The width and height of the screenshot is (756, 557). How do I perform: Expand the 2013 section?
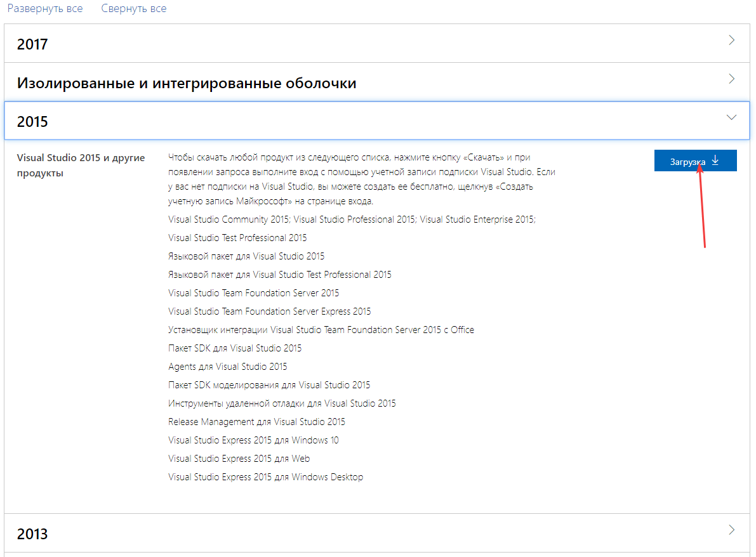(x=377, y=533)
